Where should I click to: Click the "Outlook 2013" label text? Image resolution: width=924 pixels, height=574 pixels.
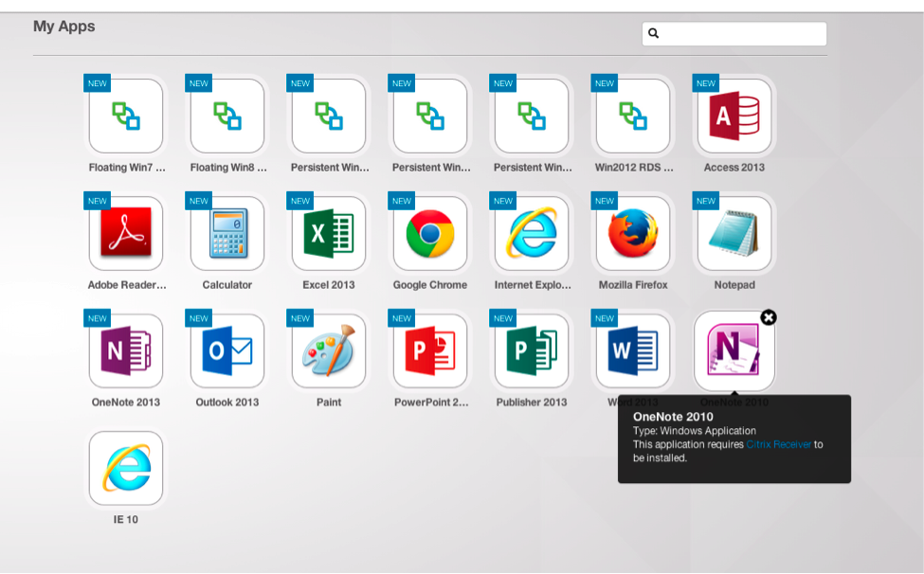coord(227,403)
